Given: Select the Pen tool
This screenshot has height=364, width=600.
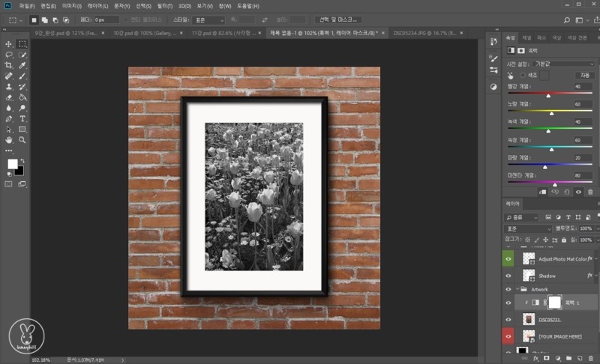Looking at the screenshot, I should point(9,118).
